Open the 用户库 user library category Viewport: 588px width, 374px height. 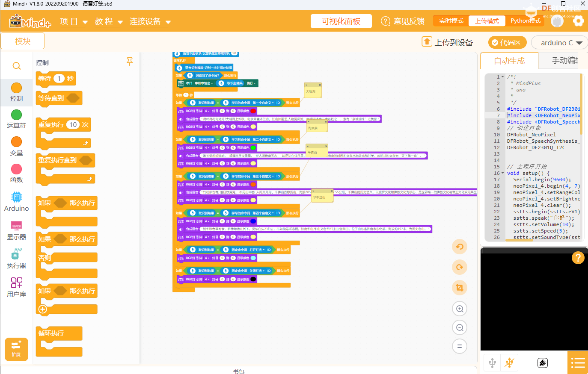point(16,287)
